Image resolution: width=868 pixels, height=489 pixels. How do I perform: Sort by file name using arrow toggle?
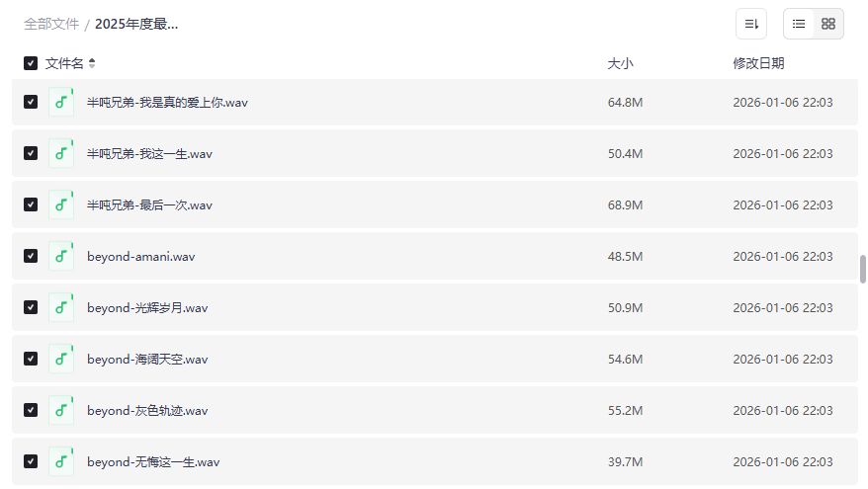pyautogui.click(x=92, y=63)
